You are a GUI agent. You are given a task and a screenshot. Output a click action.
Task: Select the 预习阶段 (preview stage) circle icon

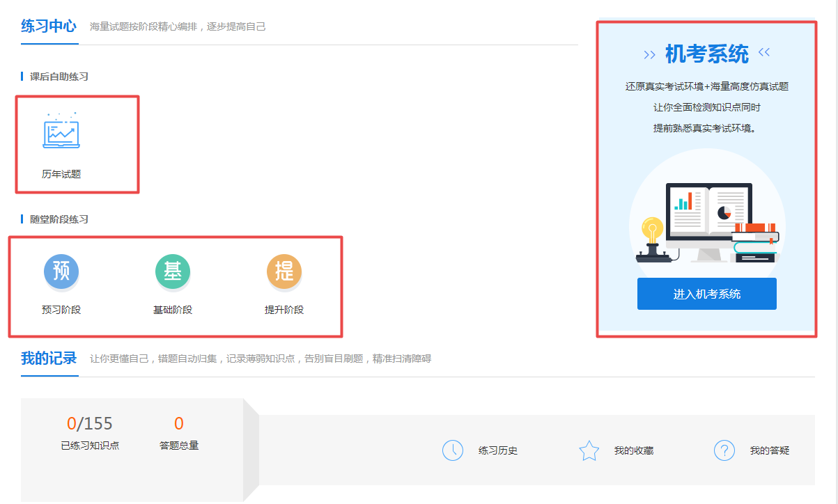[61, 271]
